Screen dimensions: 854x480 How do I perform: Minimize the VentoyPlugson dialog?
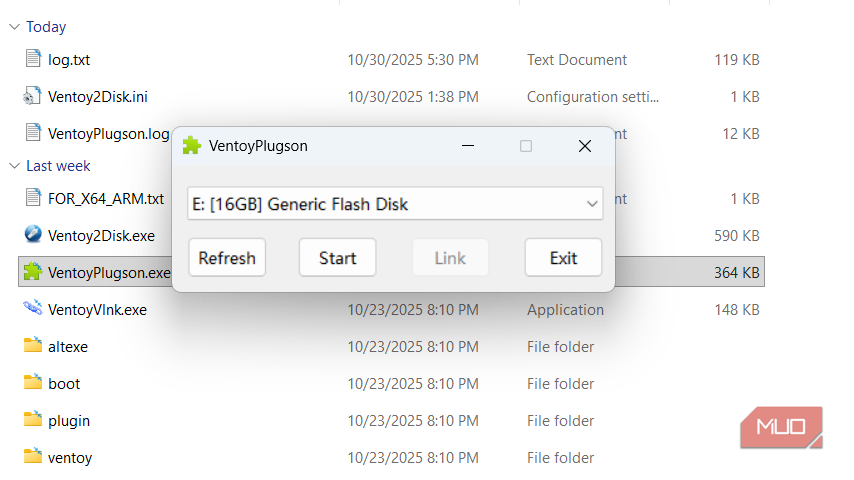(468, 146)
